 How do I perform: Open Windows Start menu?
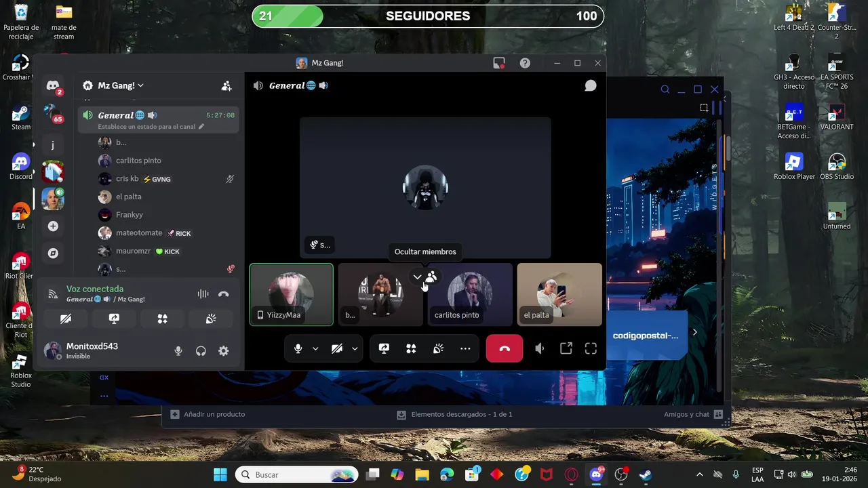(220, 474)
